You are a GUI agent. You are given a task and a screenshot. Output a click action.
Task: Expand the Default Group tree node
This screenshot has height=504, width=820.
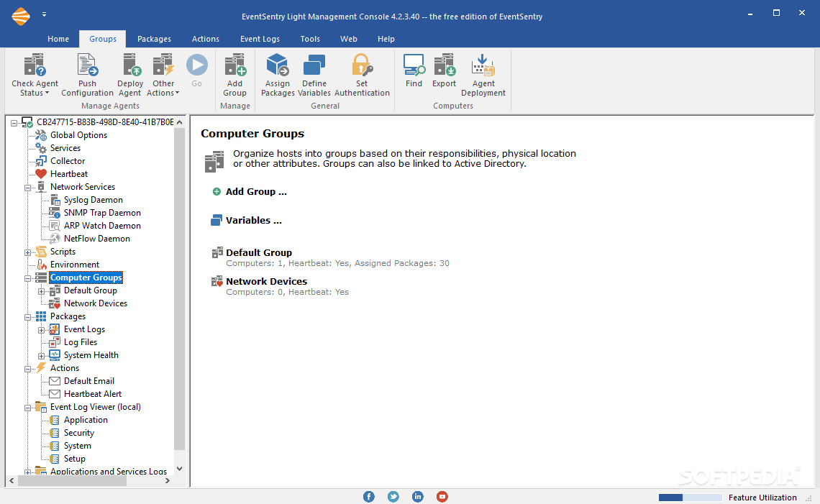[x=41, y=292]
